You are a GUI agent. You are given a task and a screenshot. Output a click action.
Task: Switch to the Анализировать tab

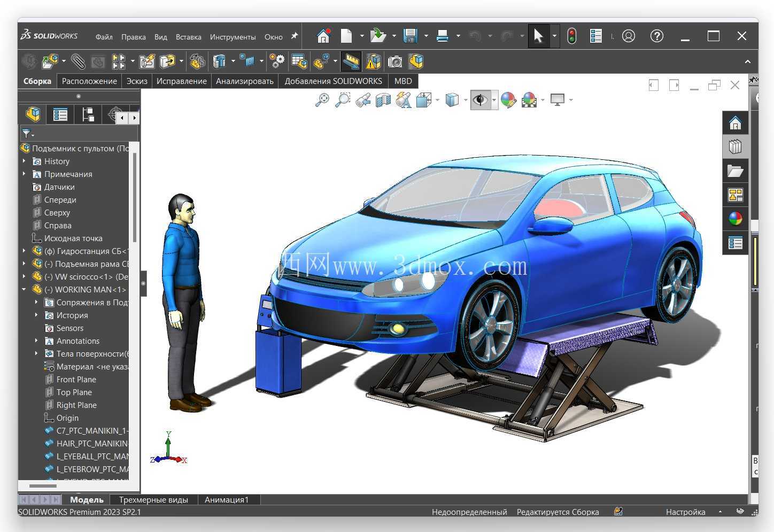[245, 81]
